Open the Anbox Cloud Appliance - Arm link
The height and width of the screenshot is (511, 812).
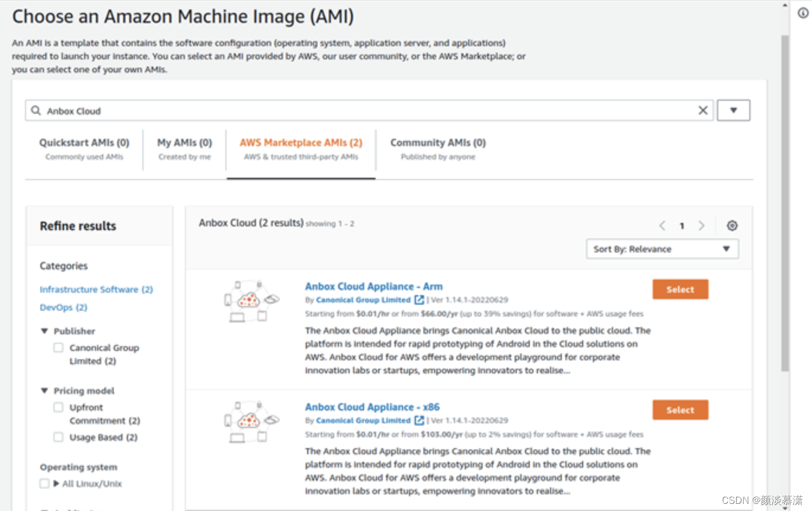pyautogui.click(x=374, y=286)
